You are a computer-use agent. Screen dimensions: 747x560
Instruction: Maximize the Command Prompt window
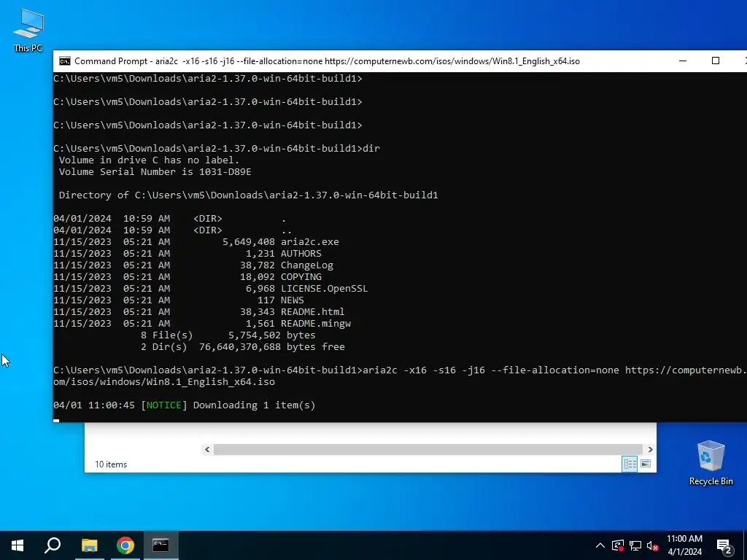pyautogui.click(x=715, y=61)
